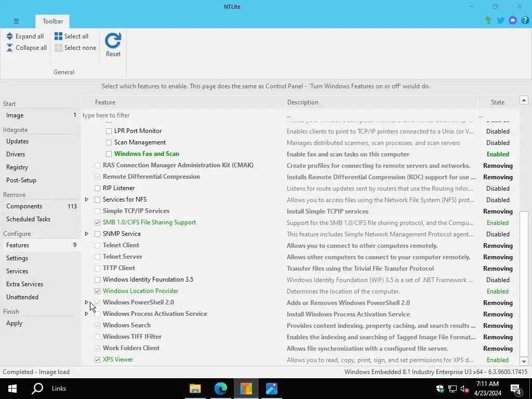This screenshot has height=399, width=532.
Task: Toggle Scan Management checkbox
Action: point(109,142)
